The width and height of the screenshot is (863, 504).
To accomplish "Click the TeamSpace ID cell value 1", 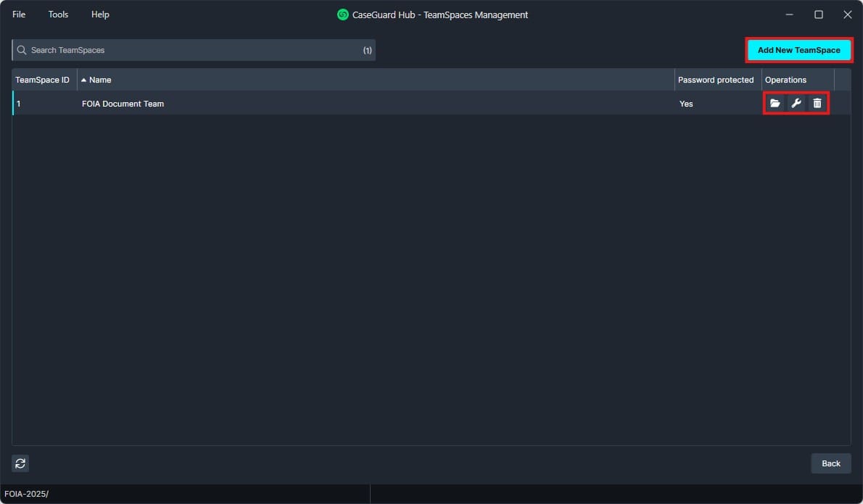I will pyautogui.click(x=18, y=104).
